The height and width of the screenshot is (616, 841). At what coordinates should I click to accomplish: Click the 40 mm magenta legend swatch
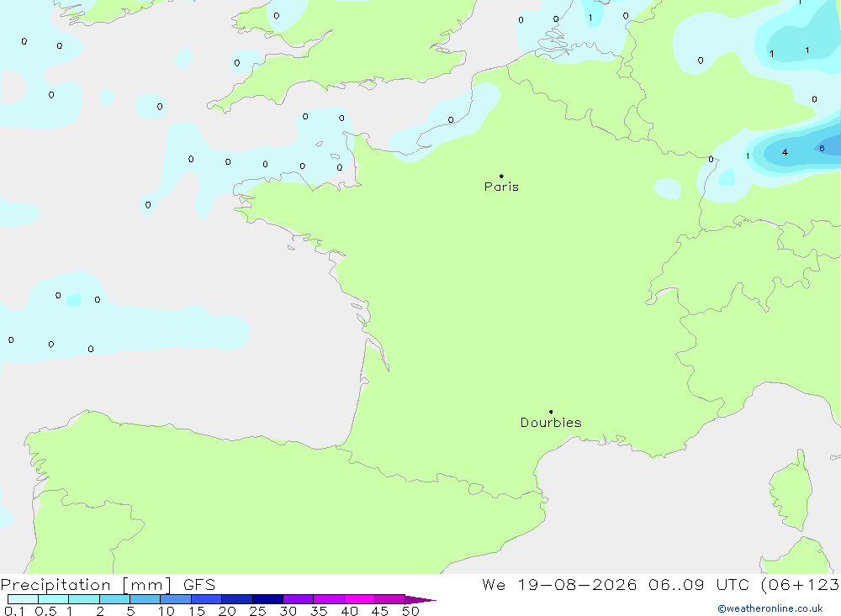click(x=359, y=599)
